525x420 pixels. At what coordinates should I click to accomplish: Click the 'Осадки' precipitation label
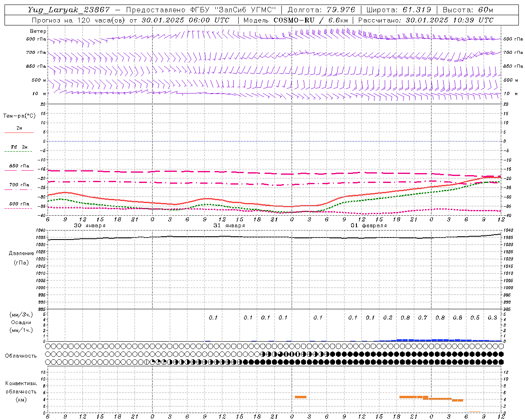21,322
